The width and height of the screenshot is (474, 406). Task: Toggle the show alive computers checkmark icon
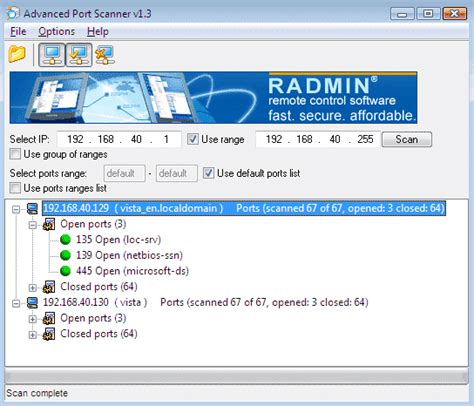79,55
